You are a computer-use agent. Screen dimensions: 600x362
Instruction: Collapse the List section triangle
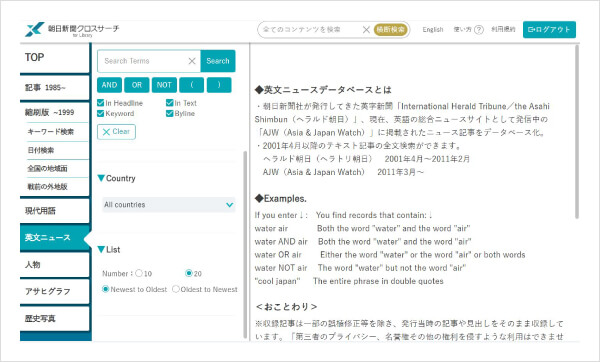pyautogui.click(x=101, y=249)
